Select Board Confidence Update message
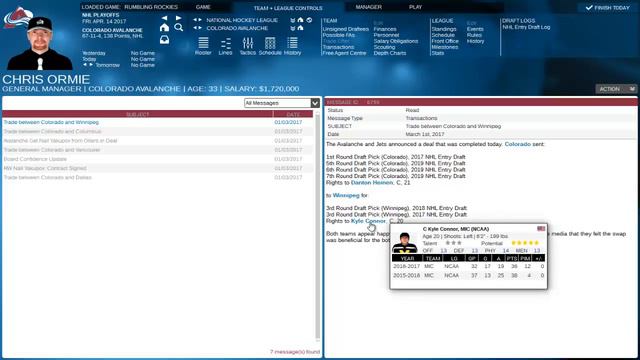Viewport: 640px width, 360px height. click(158, 159)
